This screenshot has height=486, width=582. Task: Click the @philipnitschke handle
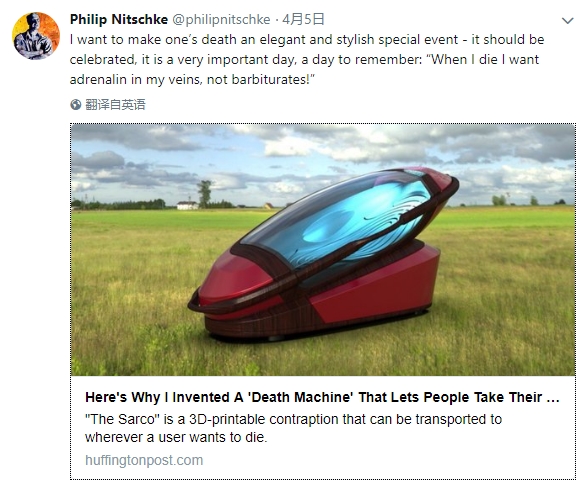[221, 19]
